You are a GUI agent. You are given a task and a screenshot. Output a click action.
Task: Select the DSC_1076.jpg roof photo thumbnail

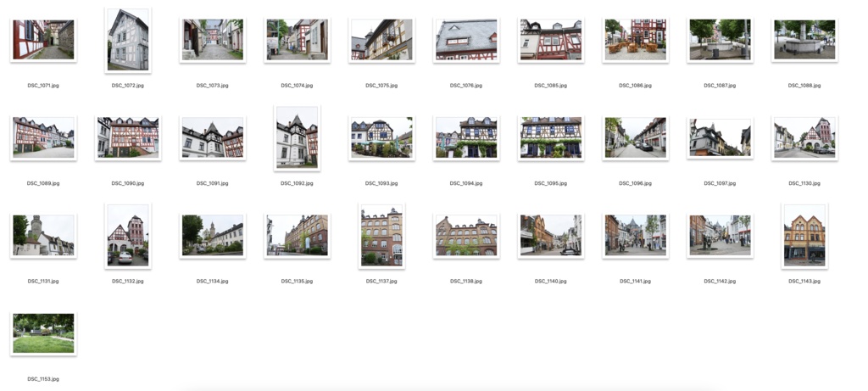[x=466, y=40]
